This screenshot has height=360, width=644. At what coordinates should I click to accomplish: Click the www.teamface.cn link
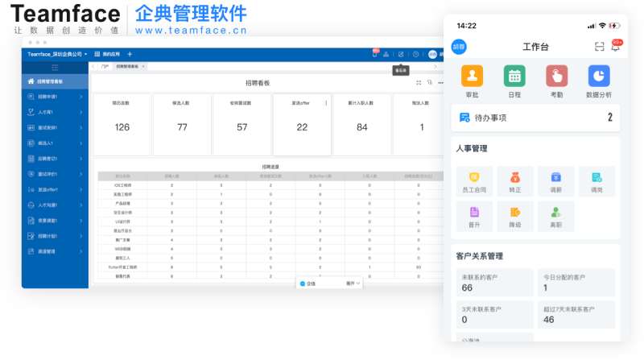point(191,31)
